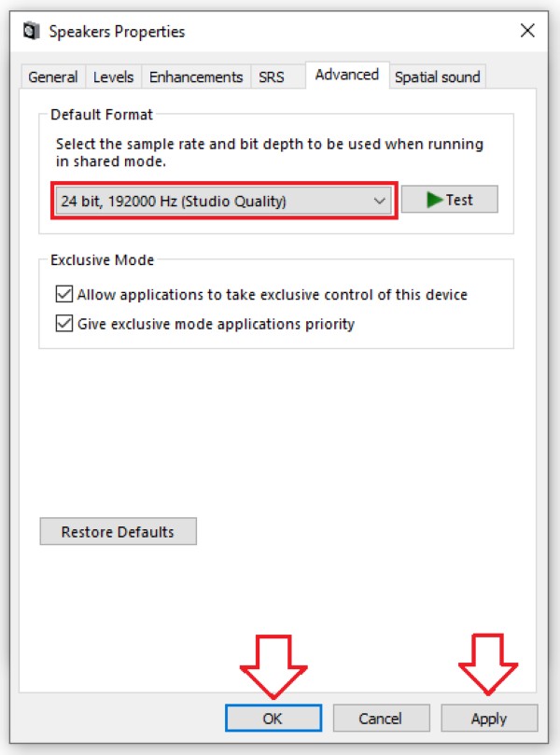This screenshot has height=755, width=560.
Task: Close the Speakers Properties dialog
Action: tap(527, 31)
